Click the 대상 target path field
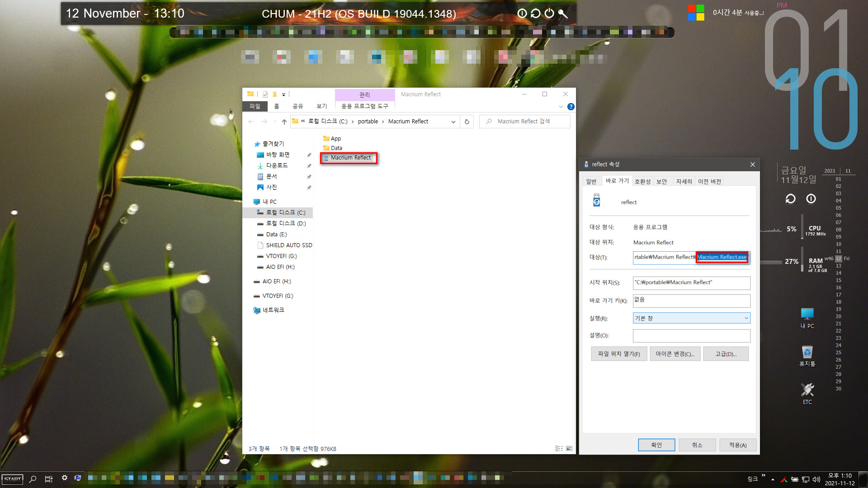Screen dimensions: 868x488 pyautogui.click(x=692, y=257)
